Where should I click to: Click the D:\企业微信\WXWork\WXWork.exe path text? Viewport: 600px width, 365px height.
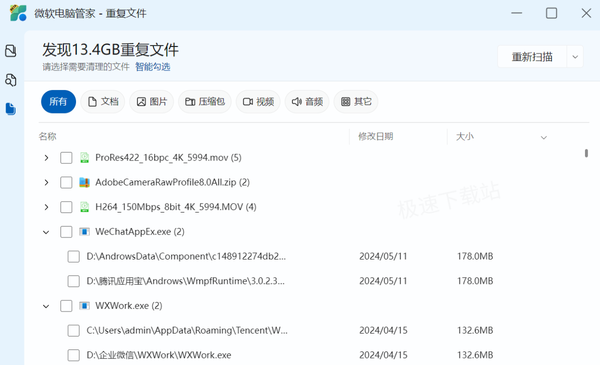point(159,355)
